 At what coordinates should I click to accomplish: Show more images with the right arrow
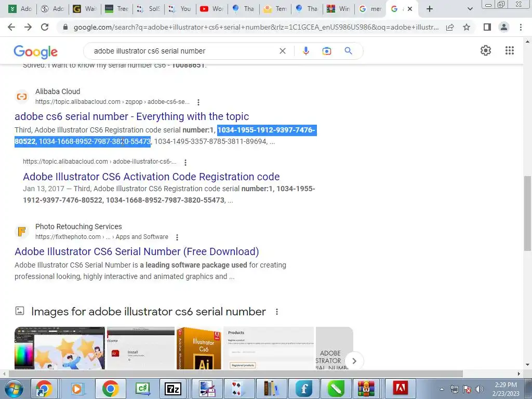(x=354, y=361)
